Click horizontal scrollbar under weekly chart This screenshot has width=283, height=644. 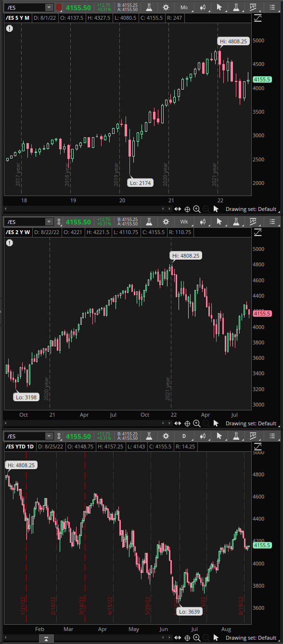(x=88, y=423)
